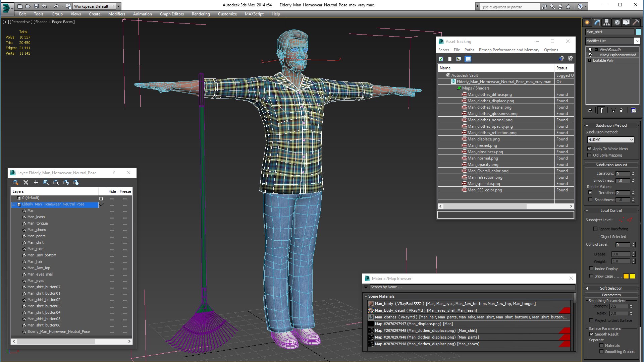Viewport: 644px width, 362px height.
Task: Open the Motion command panel tab
Action: point(616,22)
